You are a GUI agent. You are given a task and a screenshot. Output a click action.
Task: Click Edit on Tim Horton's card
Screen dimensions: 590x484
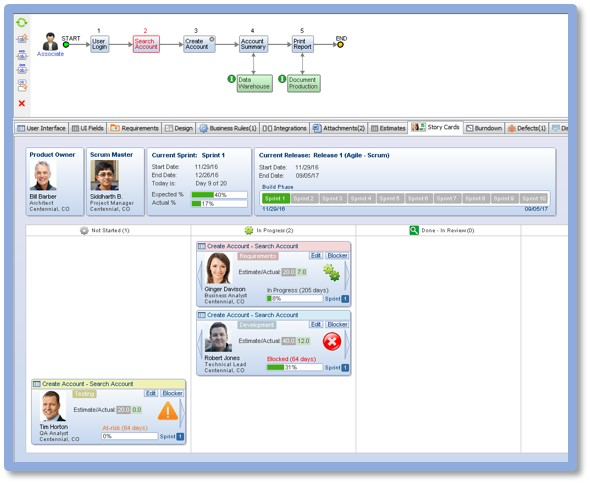(151, 393)
